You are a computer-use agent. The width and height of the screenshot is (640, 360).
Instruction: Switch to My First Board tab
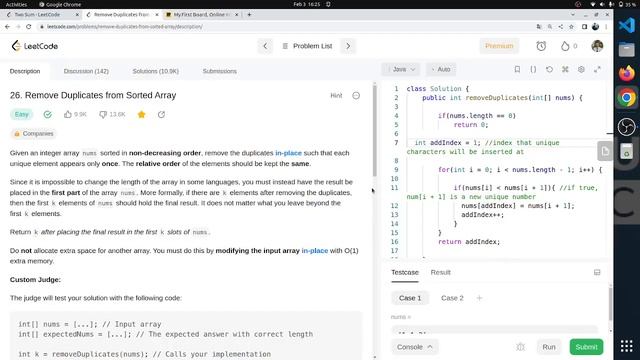[202, 15]
